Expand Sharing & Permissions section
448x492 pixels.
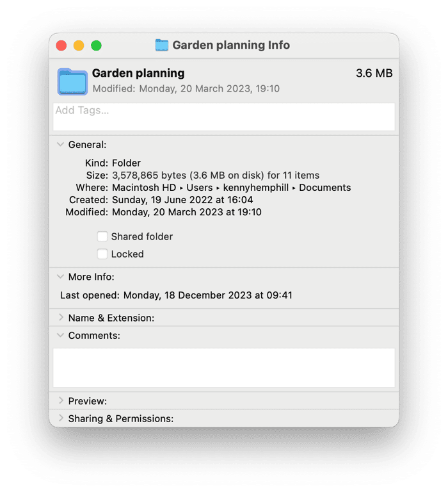point(61,418)
